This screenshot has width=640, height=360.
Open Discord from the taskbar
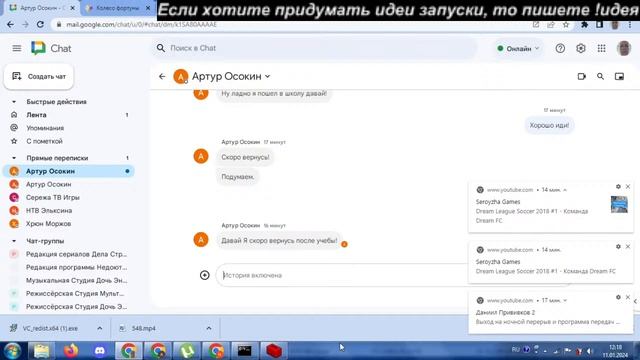[x=99, y=351]
